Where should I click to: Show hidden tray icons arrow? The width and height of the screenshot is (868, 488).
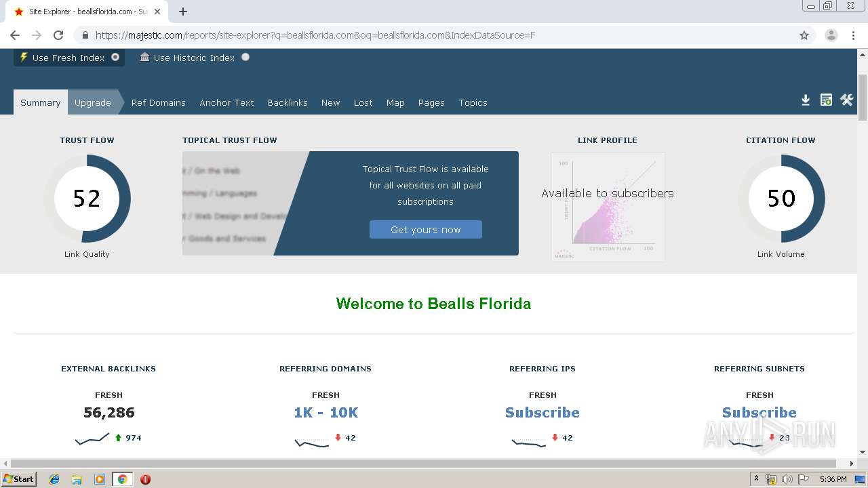(x=757, y=479)
